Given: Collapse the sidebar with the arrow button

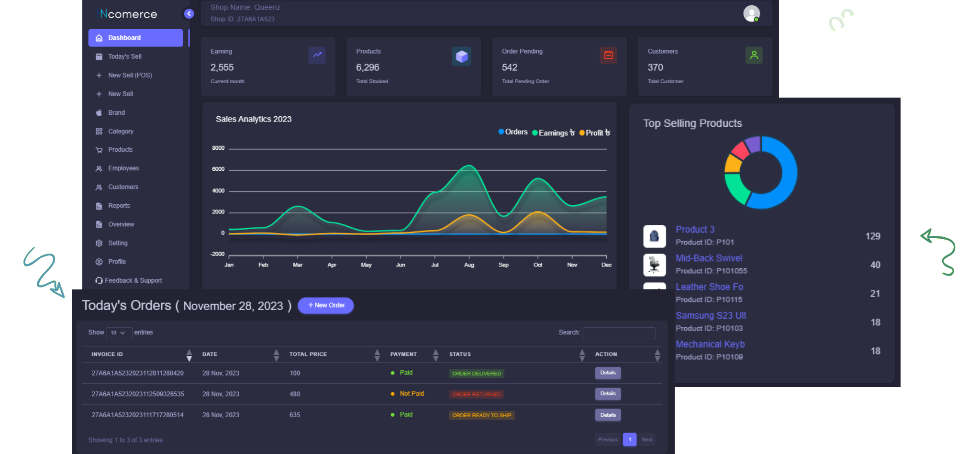Looking at the screenshot, I should coord(189,14).
